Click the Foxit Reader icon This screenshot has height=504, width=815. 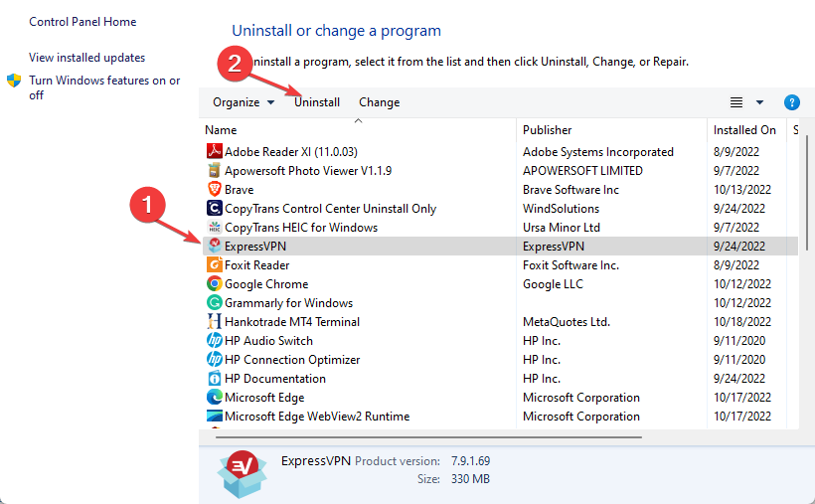tap(214, 264)
